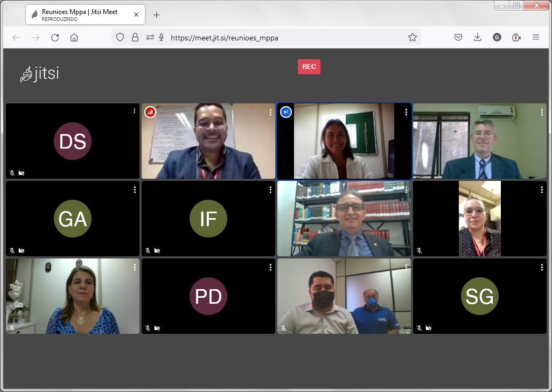Screen dimensions: 552x392
Task: Click the camera-off icon on DS tile
Action: click(x=22, y=173)
